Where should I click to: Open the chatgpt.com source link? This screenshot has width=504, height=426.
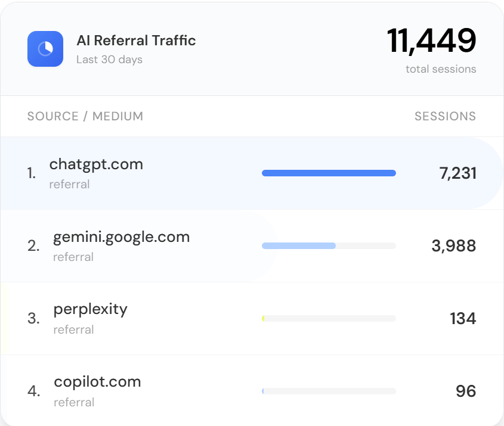click(x=96, y=164)
